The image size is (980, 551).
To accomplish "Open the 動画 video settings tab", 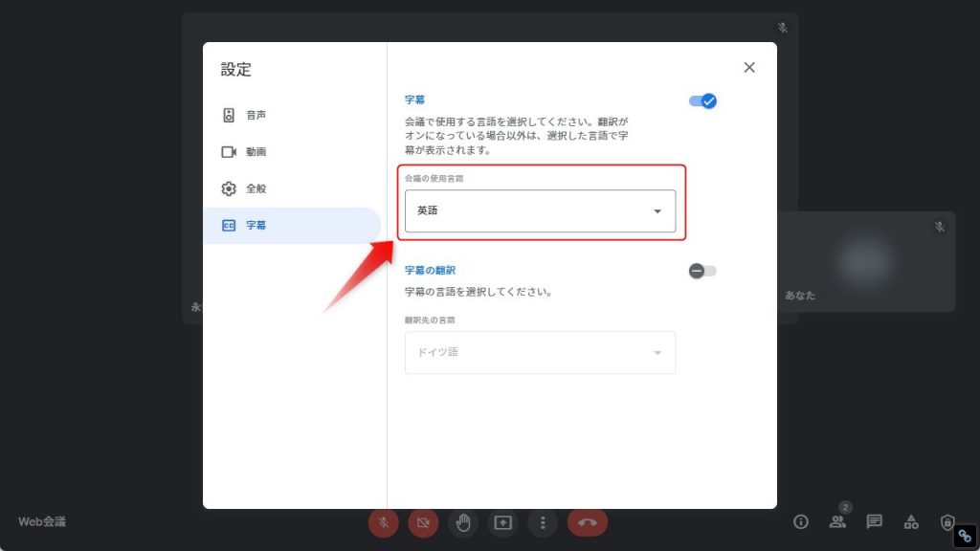I will [x=292, y=152].
